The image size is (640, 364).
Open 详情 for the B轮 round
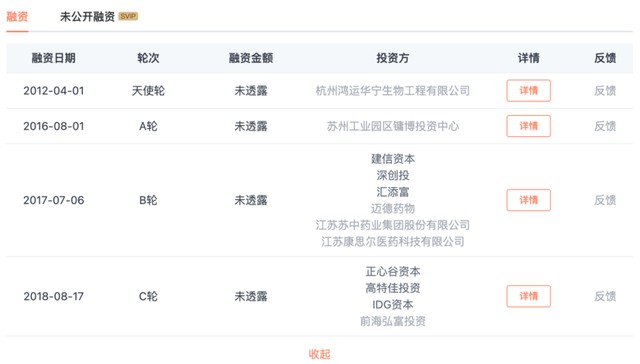(529, 200)
